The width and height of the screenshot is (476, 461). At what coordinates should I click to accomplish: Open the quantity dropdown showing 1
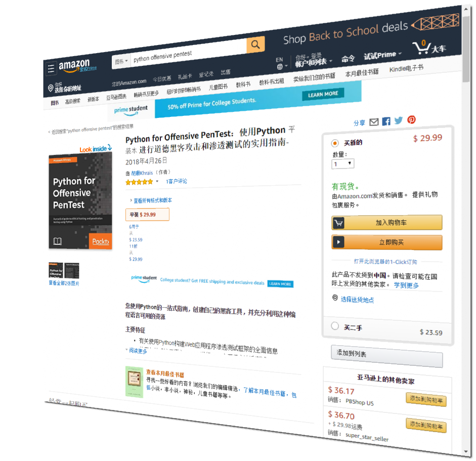343,163
